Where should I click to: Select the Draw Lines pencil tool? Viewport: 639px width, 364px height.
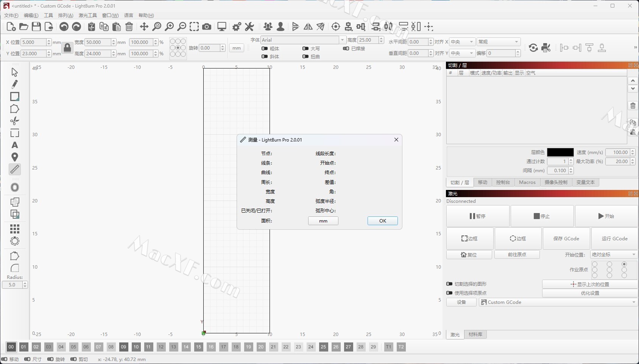tap(15, 84)
